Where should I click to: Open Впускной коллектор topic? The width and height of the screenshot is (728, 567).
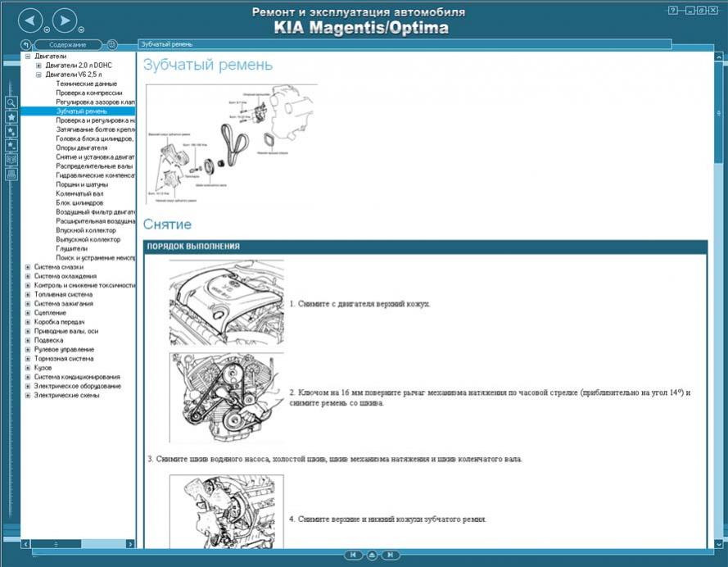coord(86,230)
